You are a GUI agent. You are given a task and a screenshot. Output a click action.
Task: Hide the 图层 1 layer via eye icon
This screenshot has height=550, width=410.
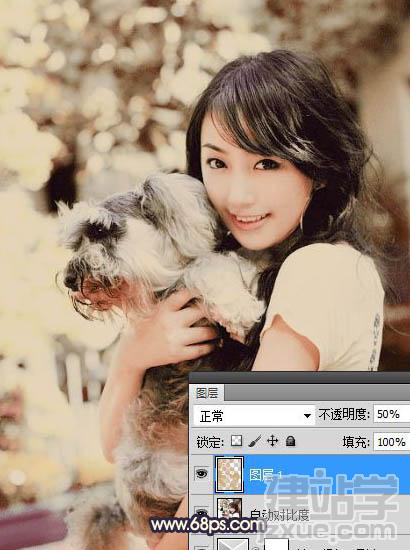point(201,474)
